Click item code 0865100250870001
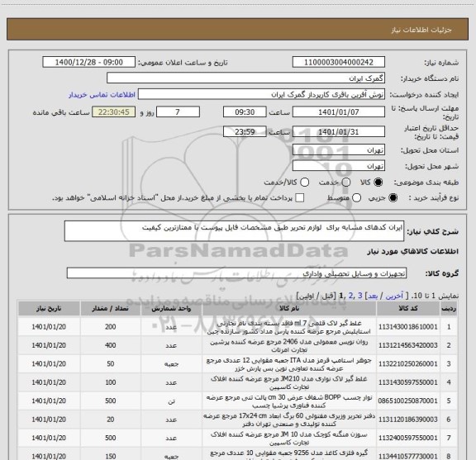 tap(408, 401)
